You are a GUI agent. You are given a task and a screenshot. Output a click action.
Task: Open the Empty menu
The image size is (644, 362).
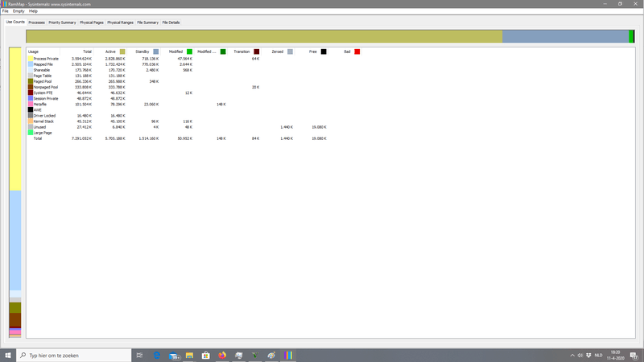pos(19,11)
